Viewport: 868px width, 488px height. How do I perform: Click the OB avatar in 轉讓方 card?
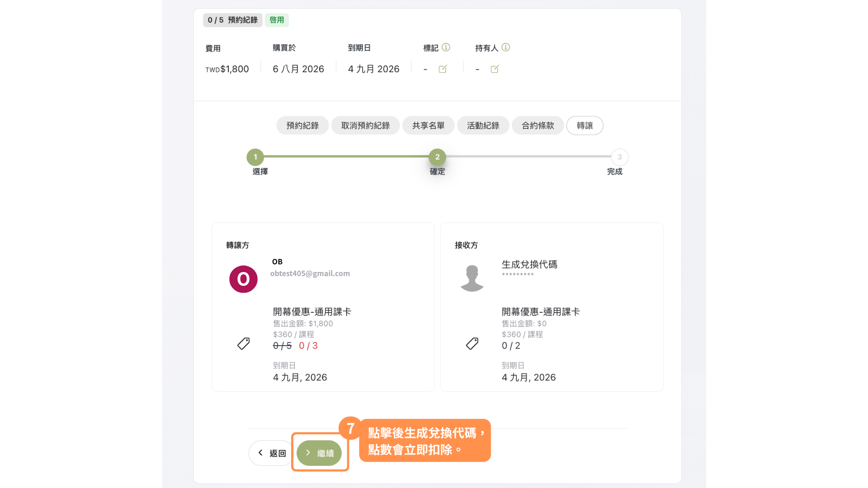[x=243, y=279]
